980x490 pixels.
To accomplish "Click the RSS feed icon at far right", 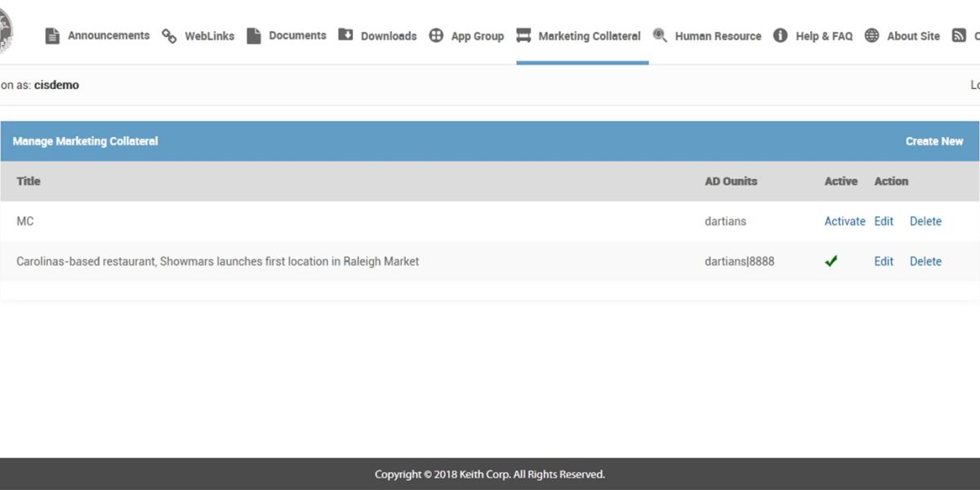I will point(959,36).
